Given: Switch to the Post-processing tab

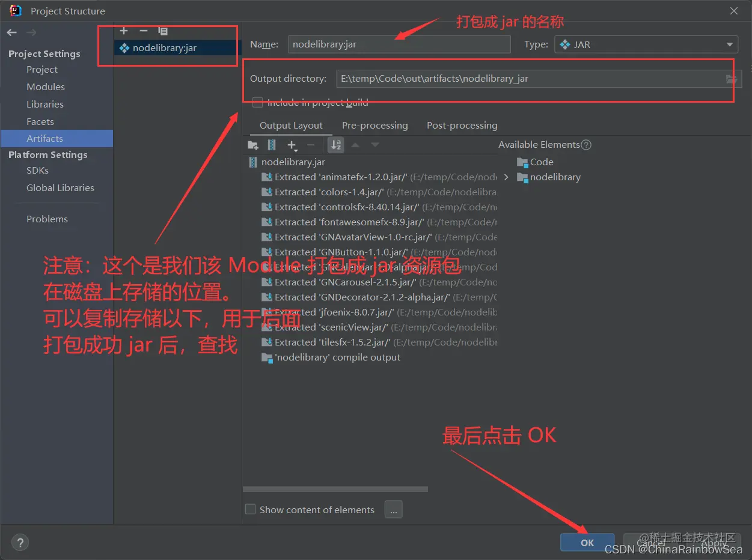Looking at the screenshot, I should pyautogui.click(x=462, y=125).
